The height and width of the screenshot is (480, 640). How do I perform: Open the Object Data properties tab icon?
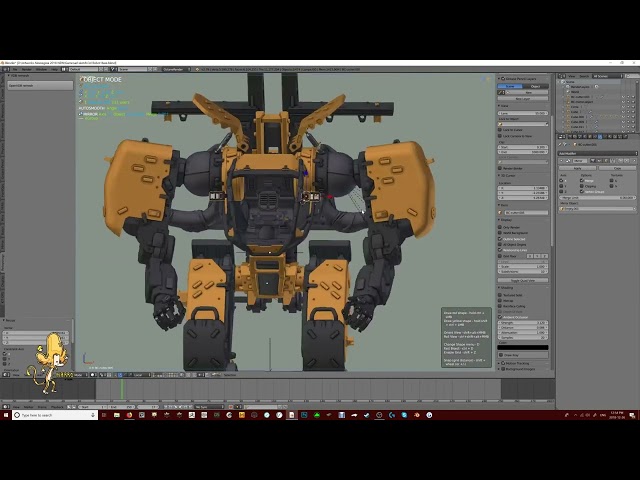pos(605,136)
